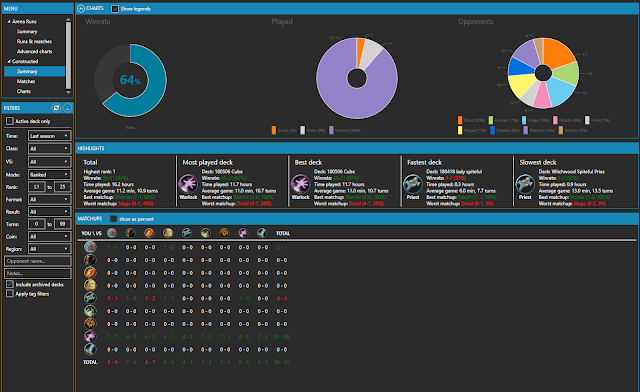Collapse the Charts section
This screenshot has width=640, height=392.
coord(81,9)
